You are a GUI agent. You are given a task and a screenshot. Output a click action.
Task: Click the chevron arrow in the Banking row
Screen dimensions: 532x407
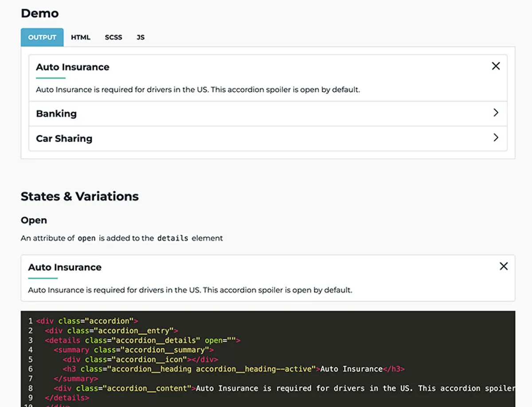496,113
